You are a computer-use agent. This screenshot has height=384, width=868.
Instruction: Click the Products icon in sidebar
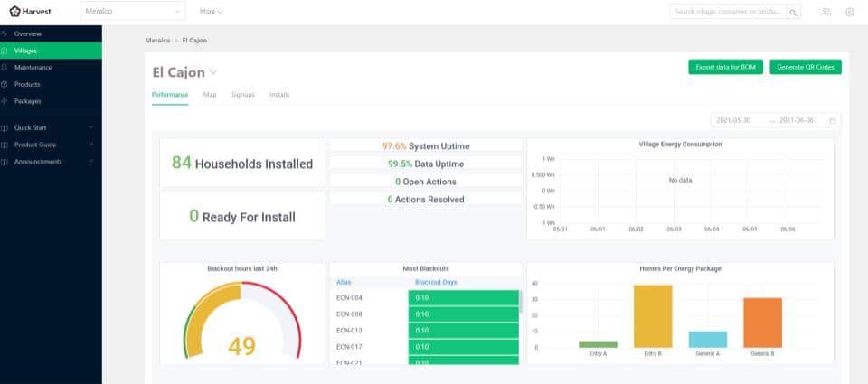click(x=5, y=84)
